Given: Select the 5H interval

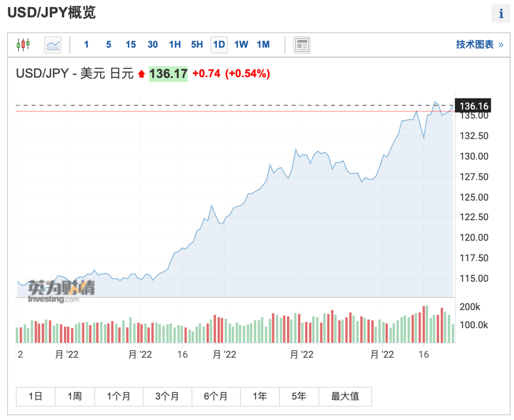Looking at the screenshot, I should click(x=197, y=45).
